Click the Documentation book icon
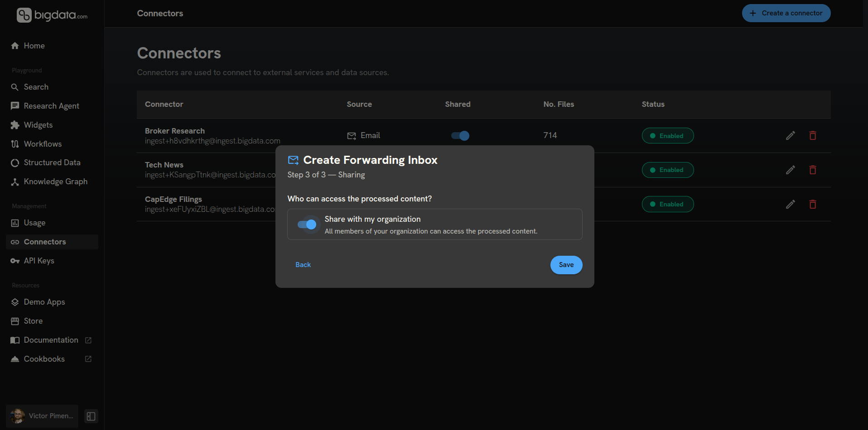Screen dimensions: 868x430 [15, 340]
